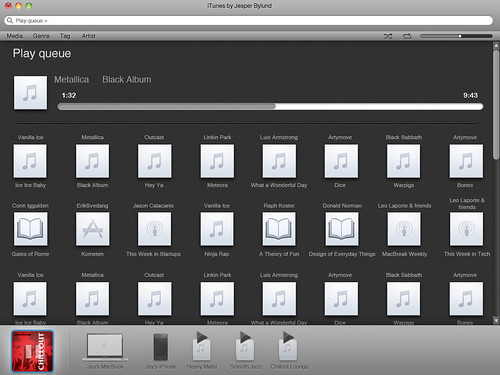Play the Chillout Lounge playlist

pos(289,350)
